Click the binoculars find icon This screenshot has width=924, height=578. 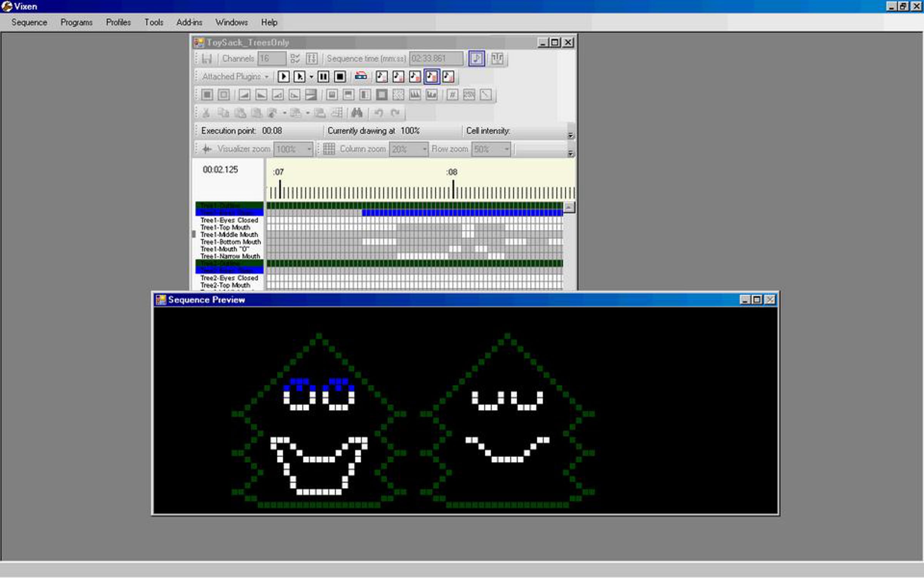[x=357, y=113]
